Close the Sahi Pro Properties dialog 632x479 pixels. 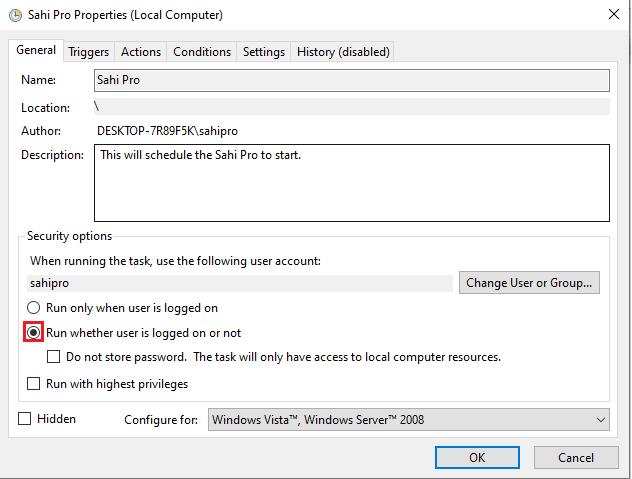point(611,15)
